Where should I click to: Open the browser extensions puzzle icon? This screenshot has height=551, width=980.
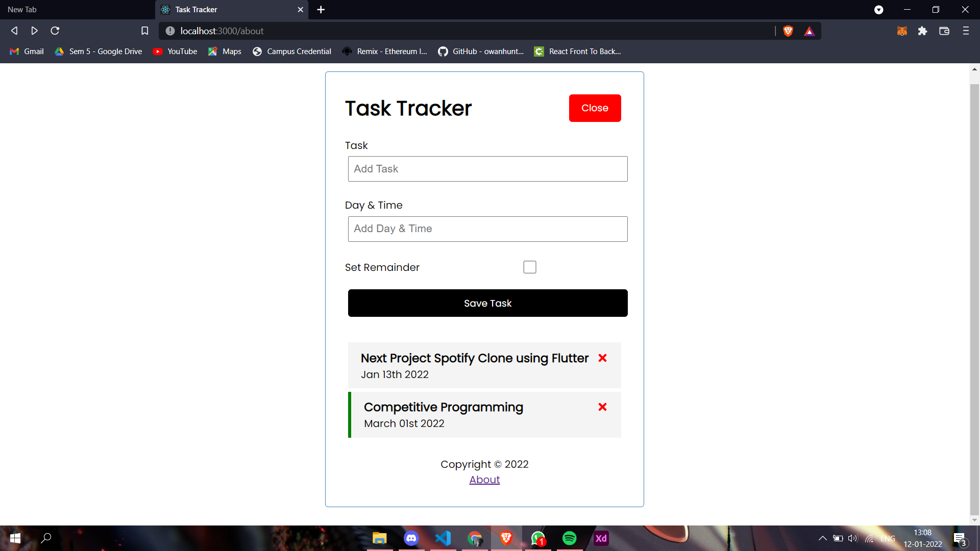(923, 31)
